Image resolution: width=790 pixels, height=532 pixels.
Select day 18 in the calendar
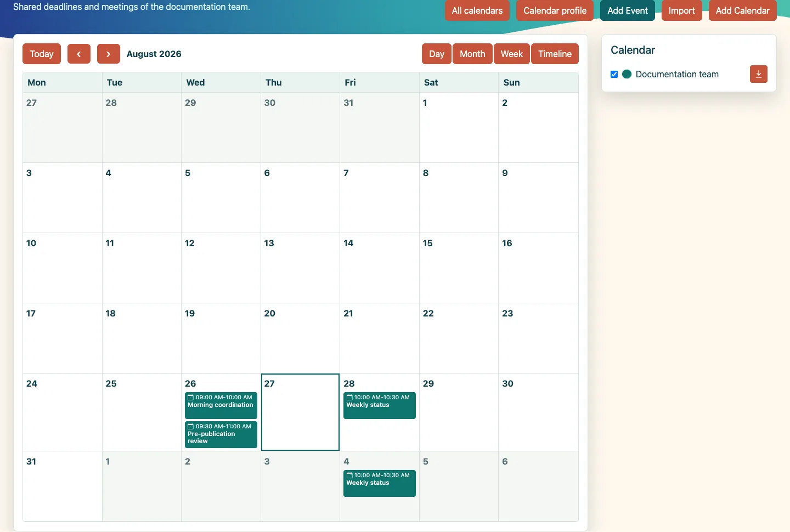pos(142,338)
